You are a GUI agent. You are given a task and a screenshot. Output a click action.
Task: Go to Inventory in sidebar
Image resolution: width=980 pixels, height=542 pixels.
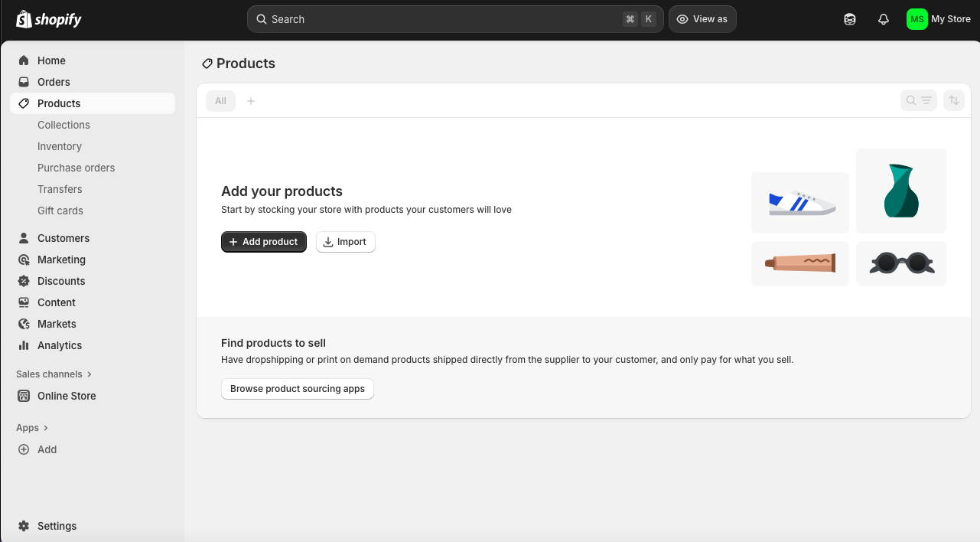click(60, 146)
